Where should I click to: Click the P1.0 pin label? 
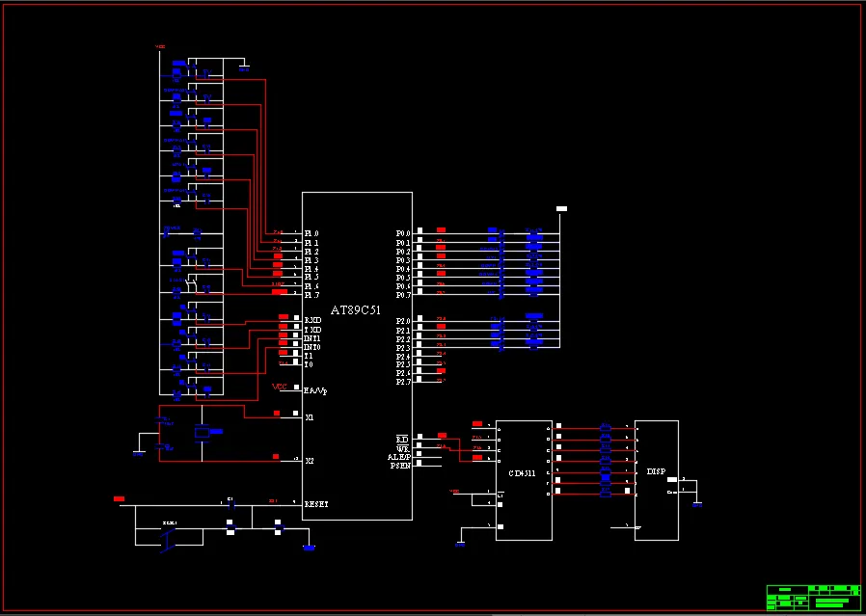tap(312, 234)
